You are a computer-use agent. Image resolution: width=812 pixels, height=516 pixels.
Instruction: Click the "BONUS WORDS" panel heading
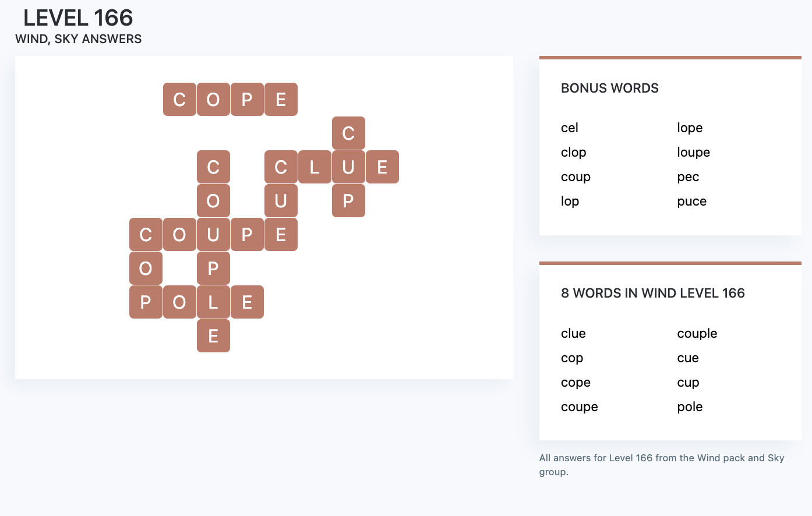pos(609,89)
